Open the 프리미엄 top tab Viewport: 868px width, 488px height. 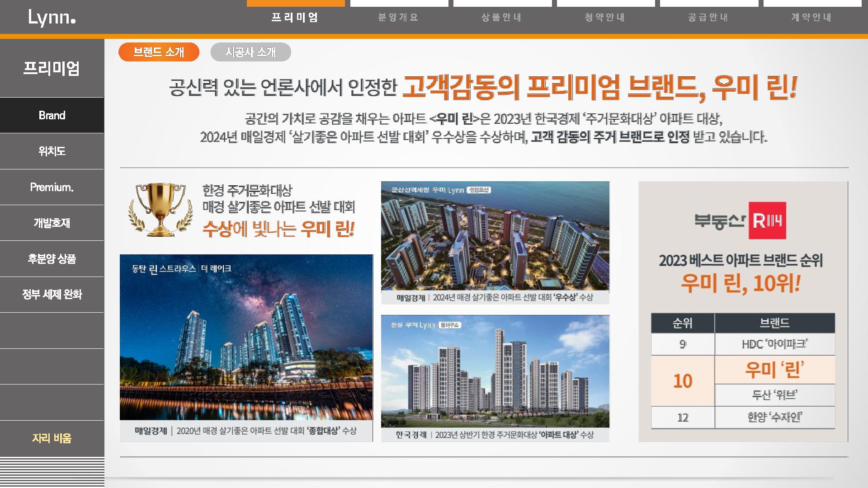tap(295, 17)
